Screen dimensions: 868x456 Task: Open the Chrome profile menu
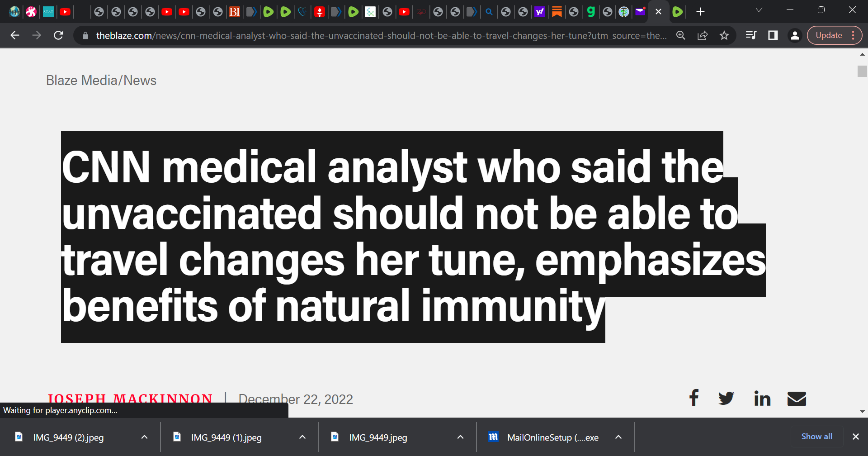click(x=795, y=35)
